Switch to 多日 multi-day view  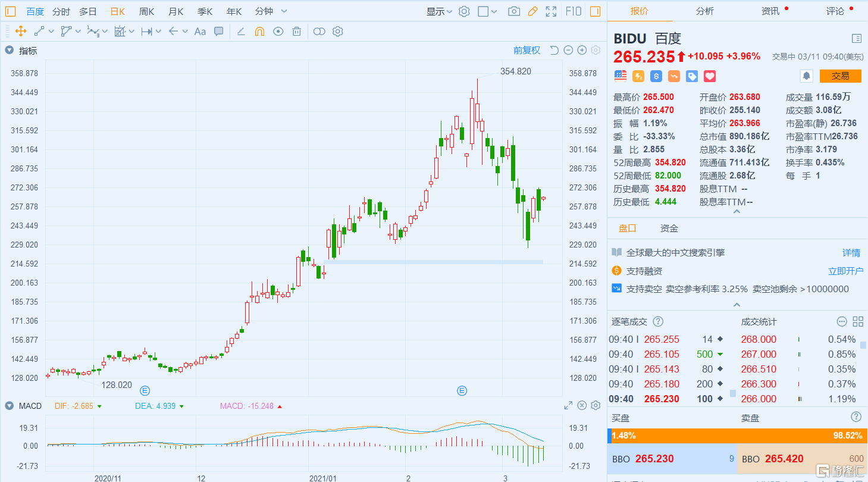pyautogui.click(x=88, y=11)
